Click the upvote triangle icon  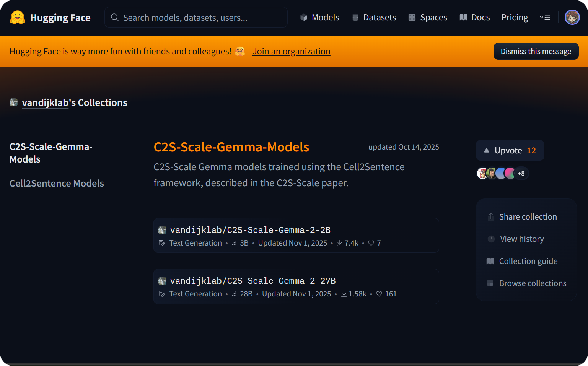(486, 150)
